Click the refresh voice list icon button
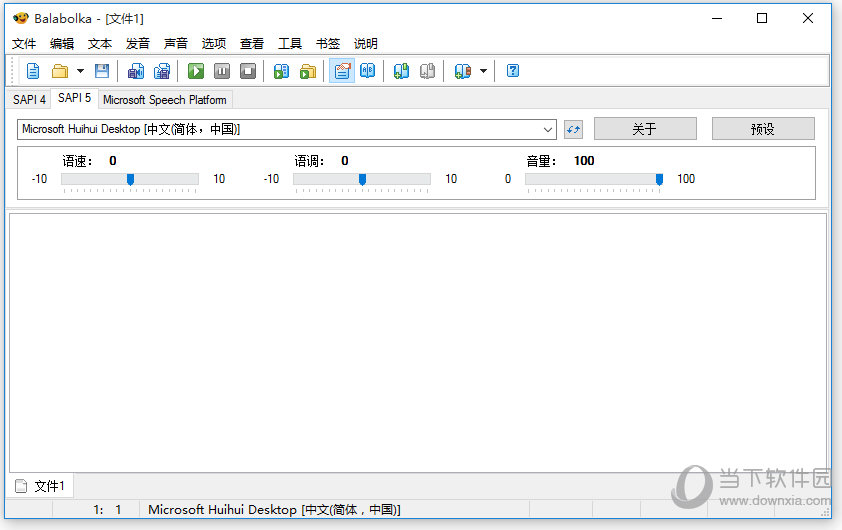 (574, 129)
